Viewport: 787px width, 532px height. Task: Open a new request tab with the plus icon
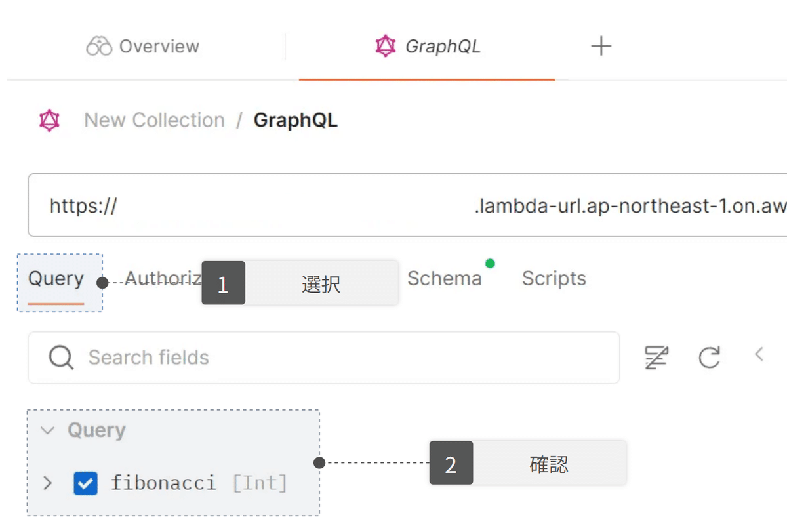click(601, 45)
